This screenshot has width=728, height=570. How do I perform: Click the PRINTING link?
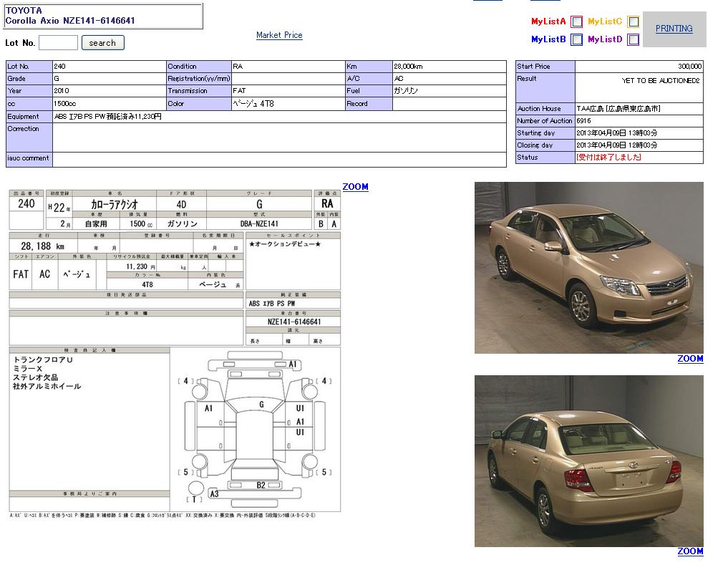click(674, 29)
